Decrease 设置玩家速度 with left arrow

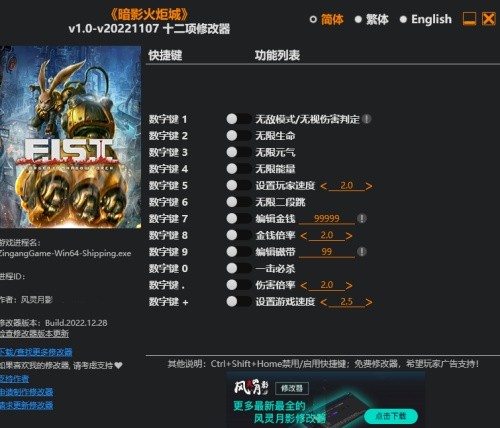pos(323,186)
